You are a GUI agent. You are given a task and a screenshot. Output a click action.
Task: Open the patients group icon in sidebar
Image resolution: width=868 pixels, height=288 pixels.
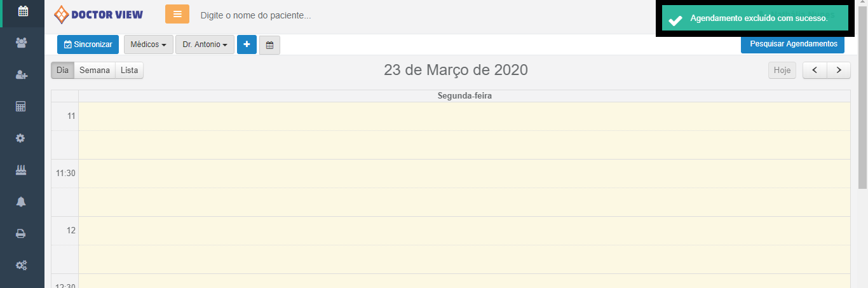point(22,43)
